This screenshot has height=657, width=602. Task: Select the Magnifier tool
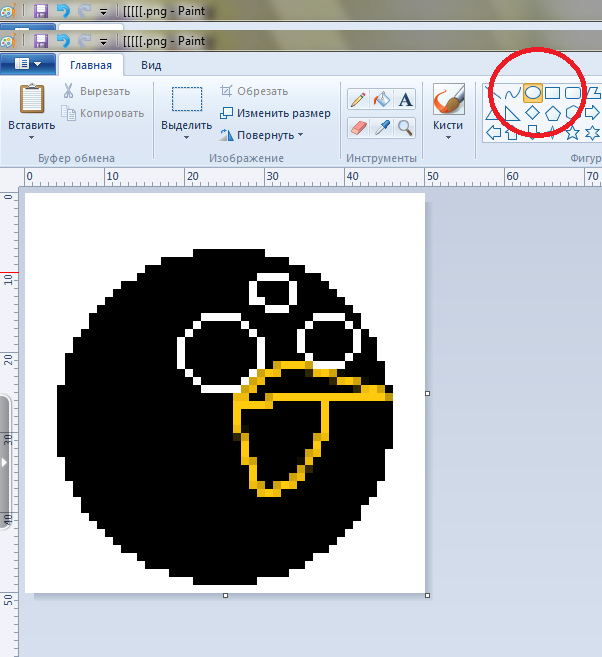[405, 128]
